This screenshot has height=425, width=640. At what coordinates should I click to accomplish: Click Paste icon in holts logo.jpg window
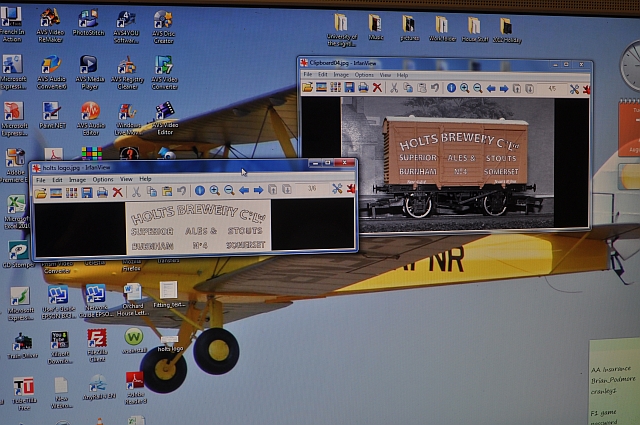[167, 191]
